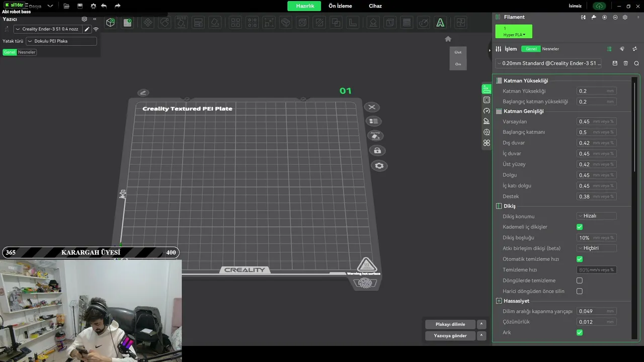The width and height of the screenshot is (644, 362).
Task: Click the printer Wi-Fi connection icon
Action: click(96, 29)
